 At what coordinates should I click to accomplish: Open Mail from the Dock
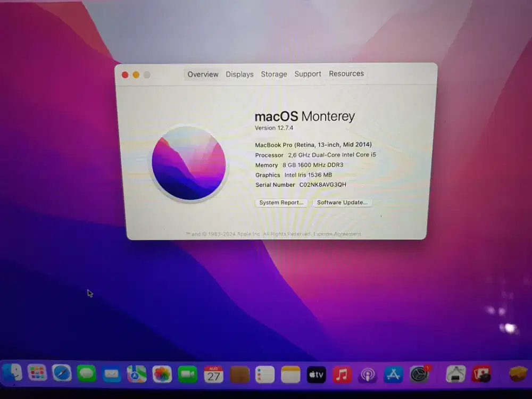click(x=112, y=374)
